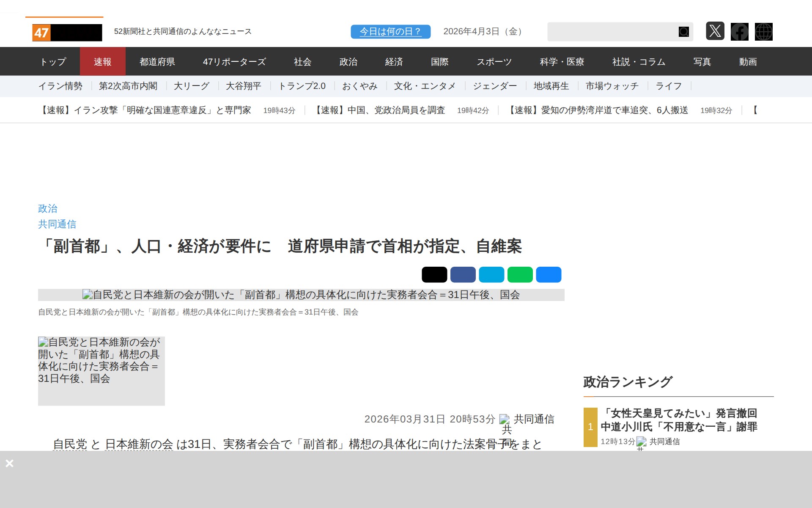Open the イラン情勢 topic link

(x=60, y=86)
